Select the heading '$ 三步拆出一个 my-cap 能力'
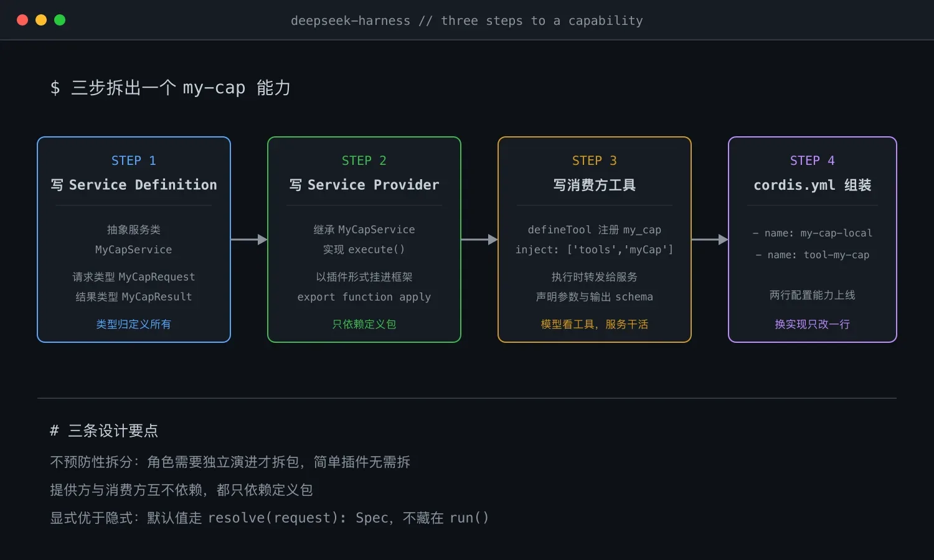The width and height of the screenshot is (934, 560). click(x=171, y=88)
